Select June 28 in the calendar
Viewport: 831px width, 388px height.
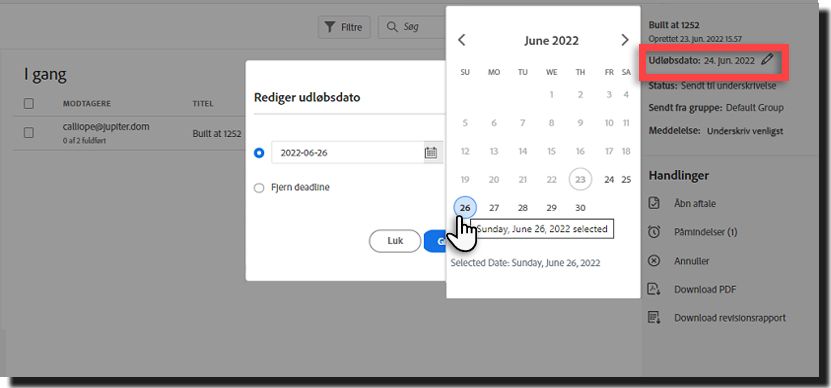(x=523, y=208)
